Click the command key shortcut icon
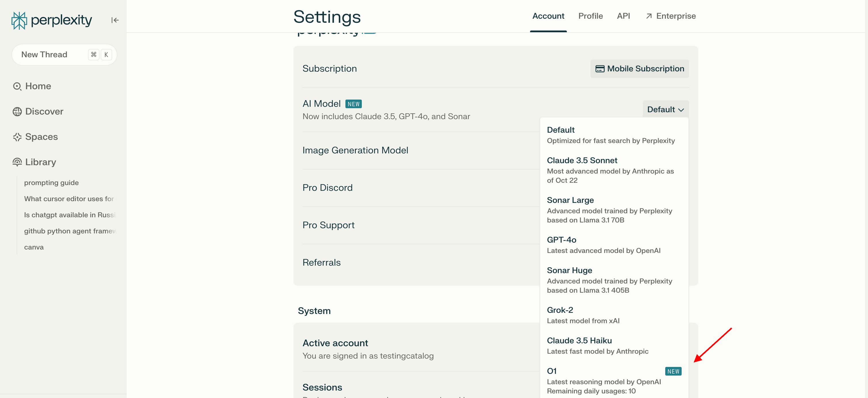This screenshot has height=398, width=868. 94,55
